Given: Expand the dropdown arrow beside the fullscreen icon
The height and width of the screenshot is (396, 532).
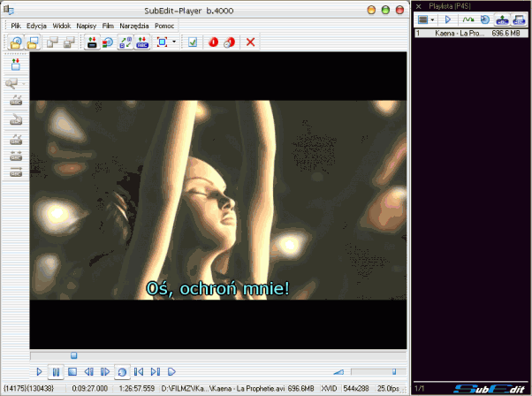Looking at the screenshot, I should click(x=174, y=42).
